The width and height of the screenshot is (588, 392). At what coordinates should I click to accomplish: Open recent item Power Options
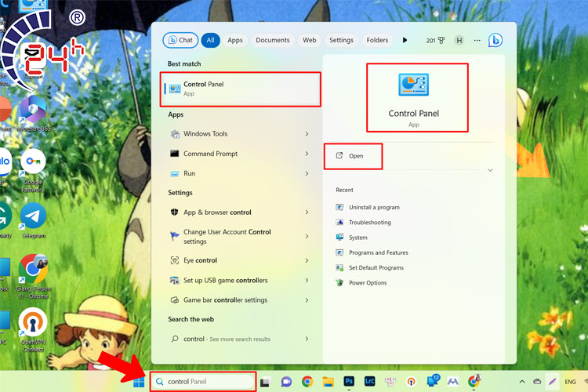point(361,283)
